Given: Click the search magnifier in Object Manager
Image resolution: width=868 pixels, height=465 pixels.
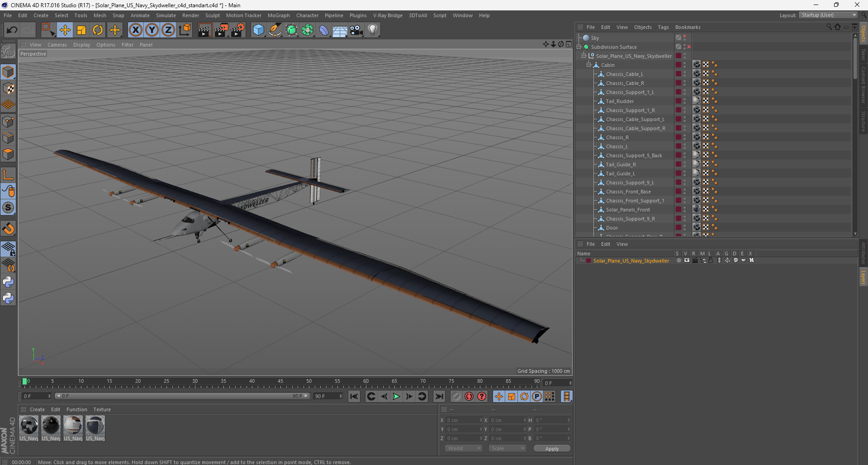Looking at the screenshot, I should tap(829, 27).
